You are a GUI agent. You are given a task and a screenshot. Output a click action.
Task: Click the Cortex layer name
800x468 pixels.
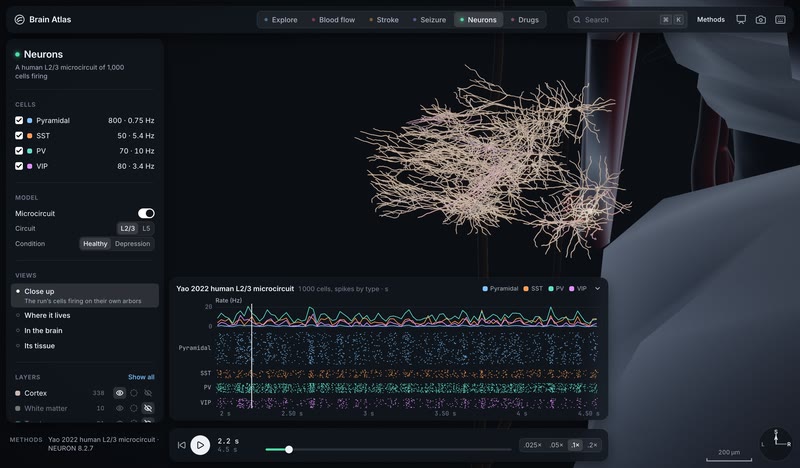[36, 393]
